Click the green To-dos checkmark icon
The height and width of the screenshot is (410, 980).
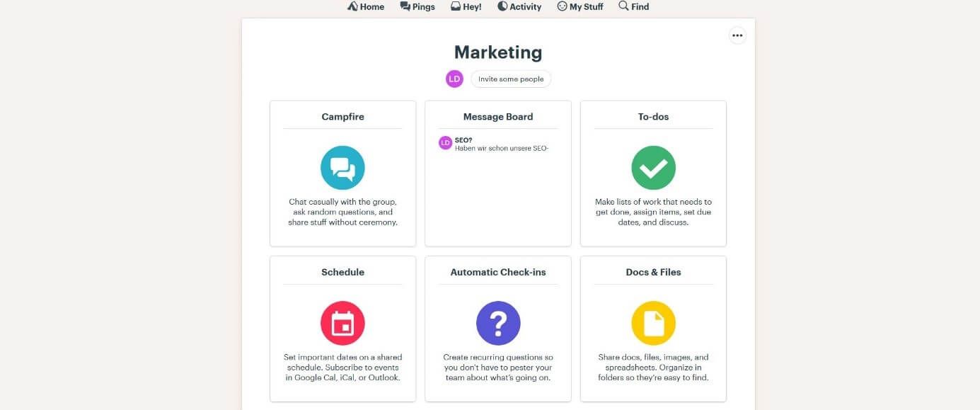coord(653,168)
